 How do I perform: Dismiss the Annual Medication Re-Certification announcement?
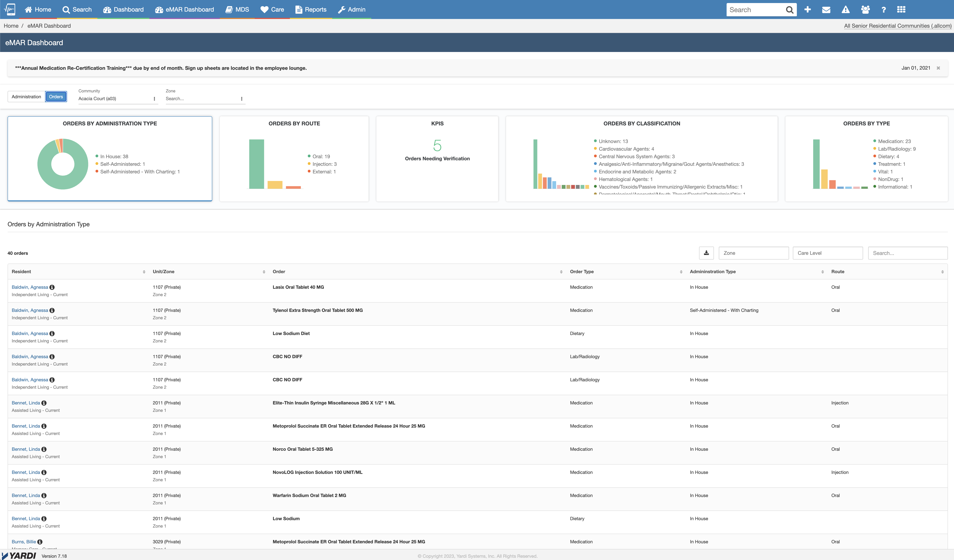[x=938, y=68]
